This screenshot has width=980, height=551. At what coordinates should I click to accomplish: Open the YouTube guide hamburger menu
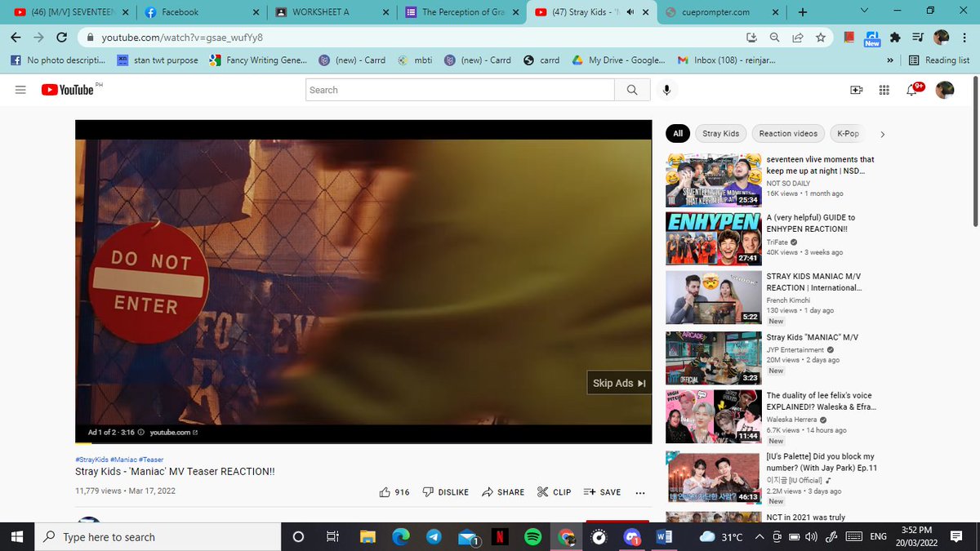[x=20, y=90]
